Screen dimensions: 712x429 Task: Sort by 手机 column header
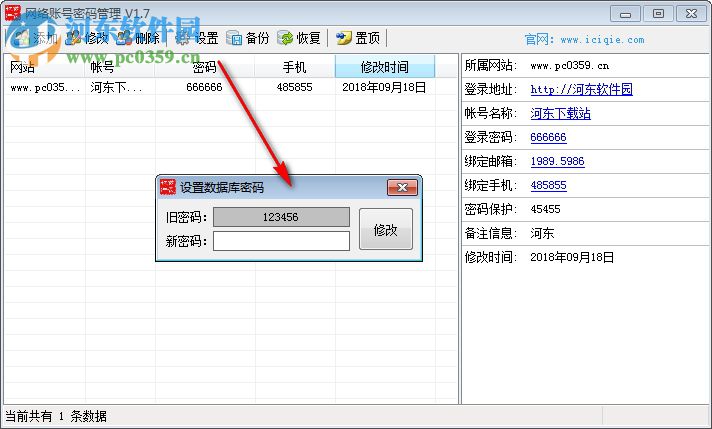(295, 67)
